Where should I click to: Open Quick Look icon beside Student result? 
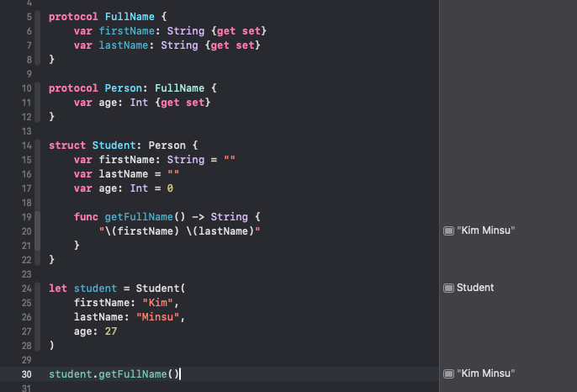pos(448,288)
